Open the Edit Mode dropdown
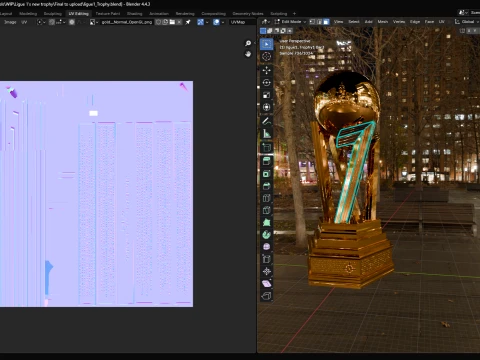Screen dimensions: 480x360 291,22
